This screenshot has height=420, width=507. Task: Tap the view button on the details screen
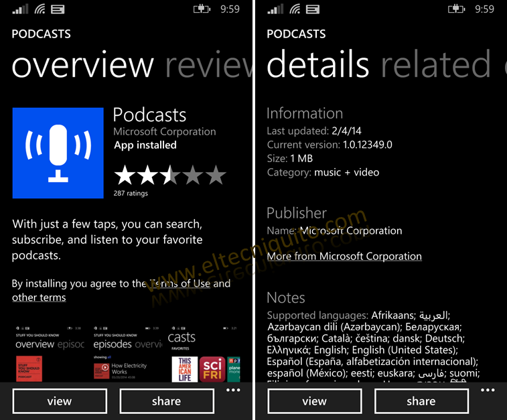(315, 401)
